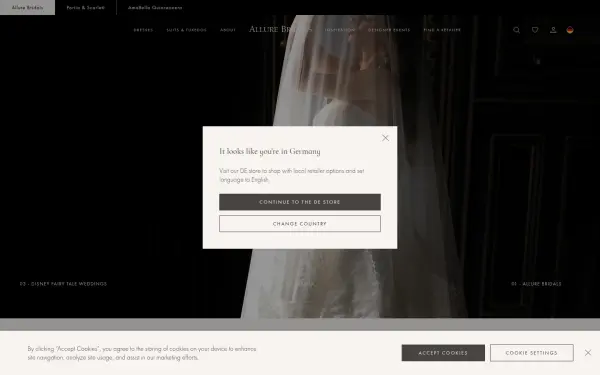Click the Change Country button
This screenshot has height=375, width=600.
pyautogui.click(x=300, y=223)
